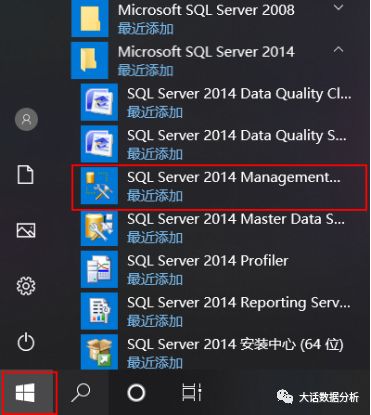
Task: Click the Power icon in Start sidebar
Action: click(26, 342)
